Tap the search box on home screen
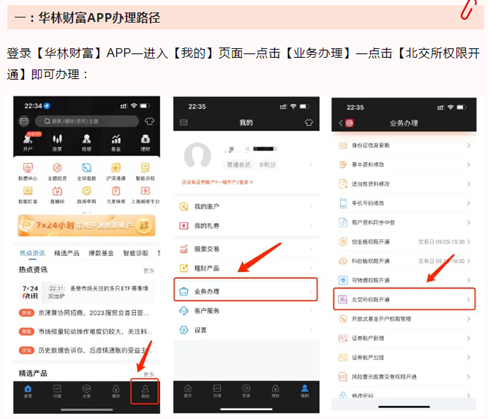 pyautogui.click(x=87, y=121)
